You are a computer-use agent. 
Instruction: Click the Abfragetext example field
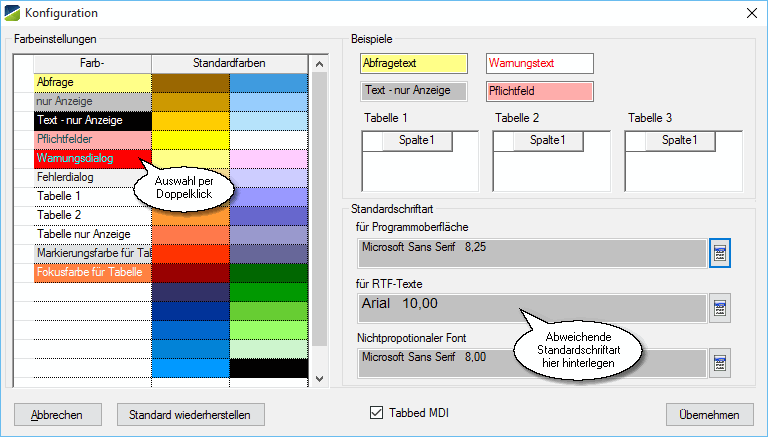coord(414,64)
